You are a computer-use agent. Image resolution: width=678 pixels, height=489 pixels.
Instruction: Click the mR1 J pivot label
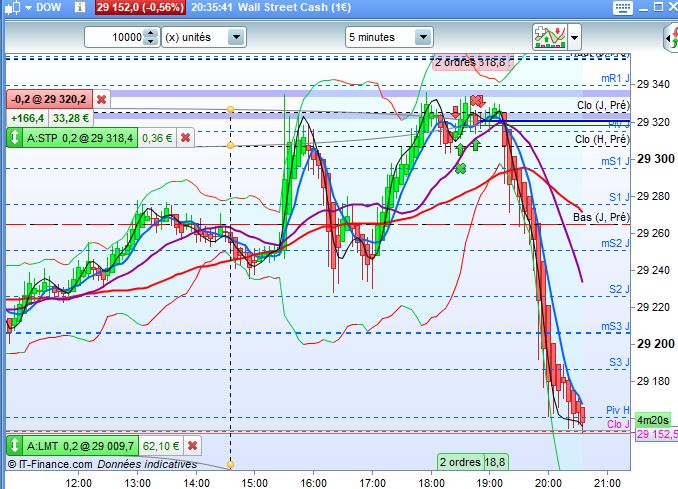(615, 78)
